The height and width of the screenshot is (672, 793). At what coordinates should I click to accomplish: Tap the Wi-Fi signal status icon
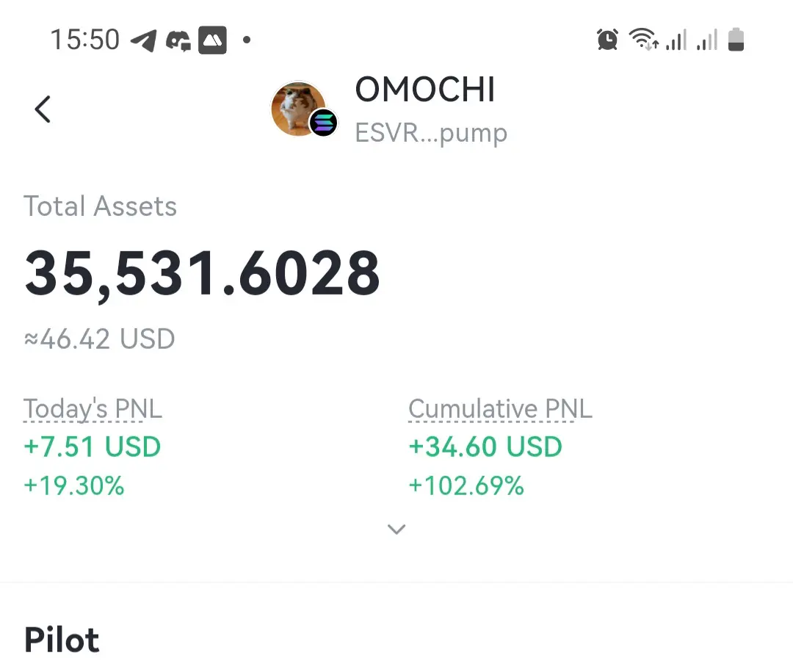pyautogui.click(x=643, y=39)
